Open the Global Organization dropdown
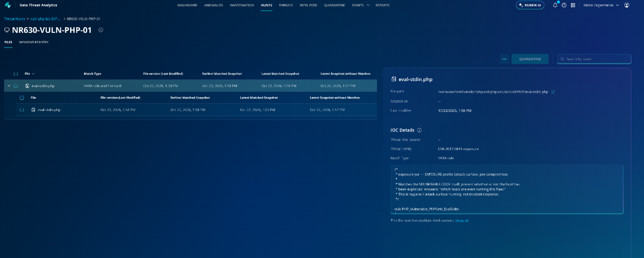Viewport: 644px width, 258px height. click(x=601, y=5)
